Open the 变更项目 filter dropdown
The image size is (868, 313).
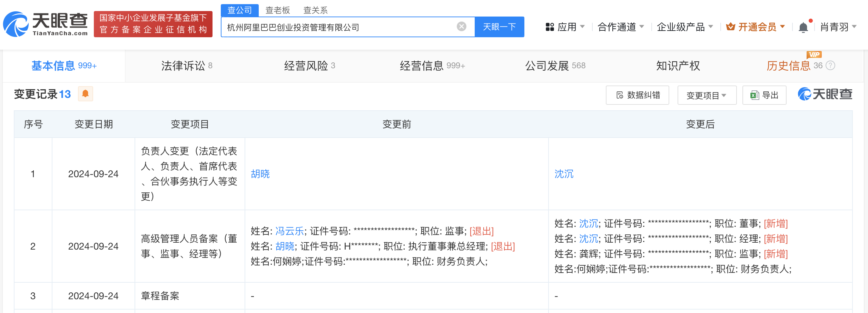(x=707, y=95)
